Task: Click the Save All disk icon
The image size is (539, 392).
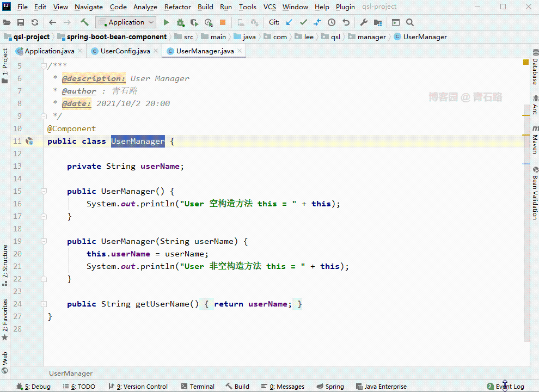Action: 21,22
